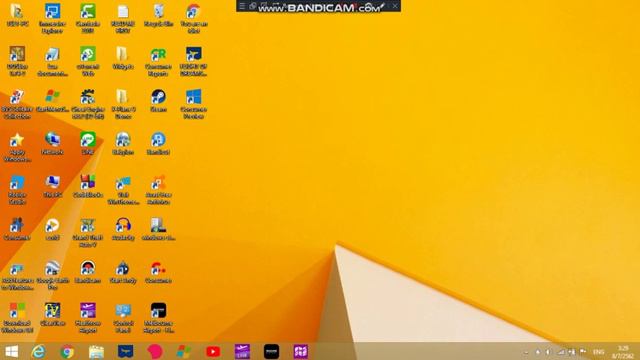Open the blue screen-share shortcut beside USER-PC
This screenshot has height=360, width=640.
(52, 12)
